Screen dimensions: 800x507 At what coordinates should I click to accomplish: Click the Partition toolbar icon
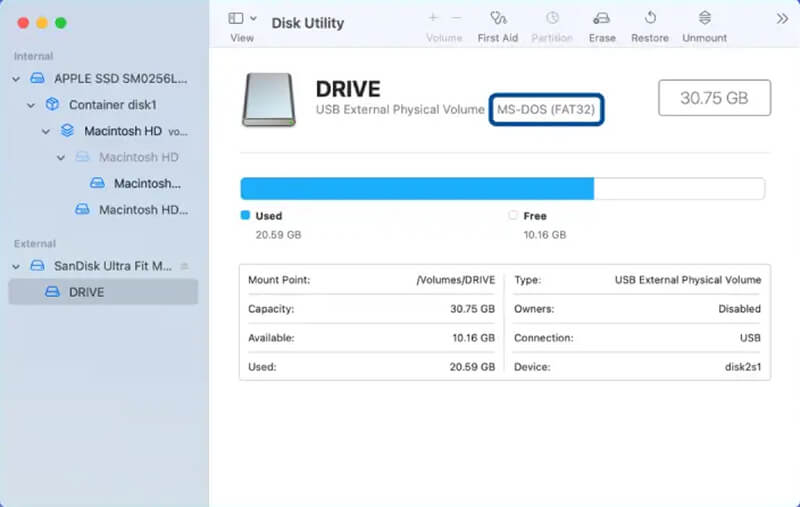point(552,18)
